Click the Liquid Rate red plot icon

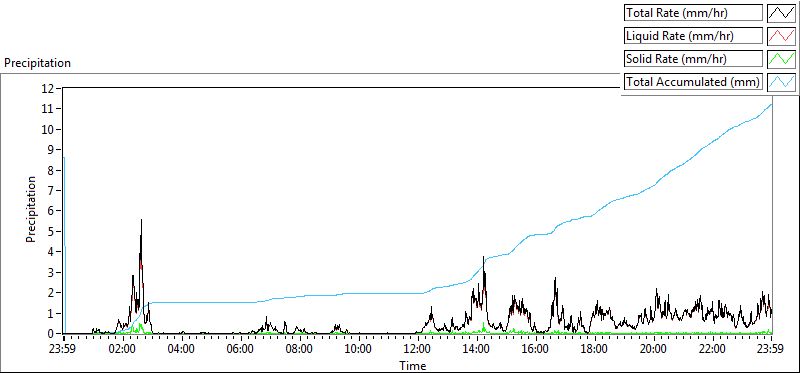(x=782, y=36)
